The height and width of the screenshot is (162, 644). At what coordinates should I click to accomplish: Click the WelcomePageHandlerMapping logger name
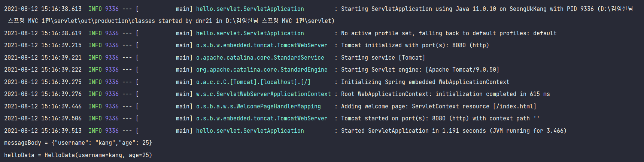pos(258,106)
